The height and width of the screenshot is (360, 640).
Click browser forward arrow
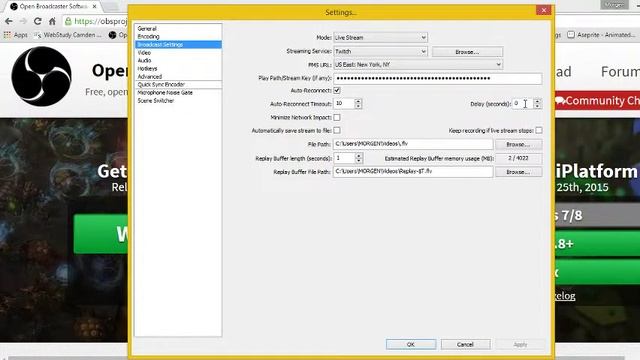[23, 21]
